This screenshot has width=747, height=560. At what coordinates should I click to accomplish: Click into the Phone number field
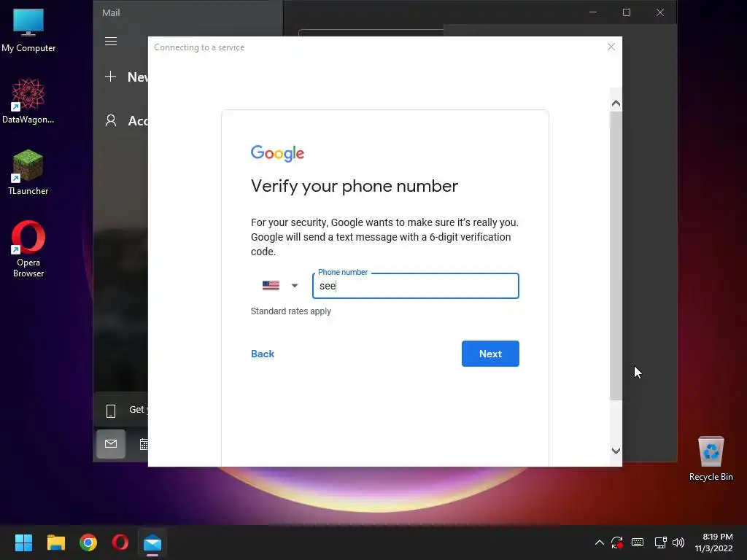click(x=415, y=286)
